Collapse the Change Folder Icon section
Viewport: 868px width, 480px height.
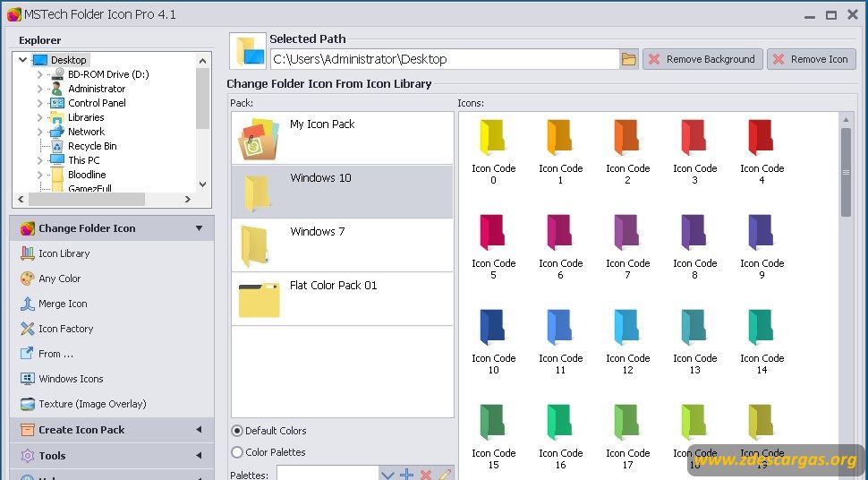tap(199, 228)
